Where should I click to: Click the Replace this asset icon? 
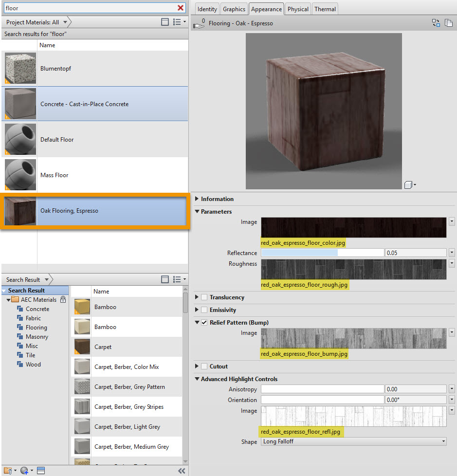pyautogui.click(x=436, y=23)
